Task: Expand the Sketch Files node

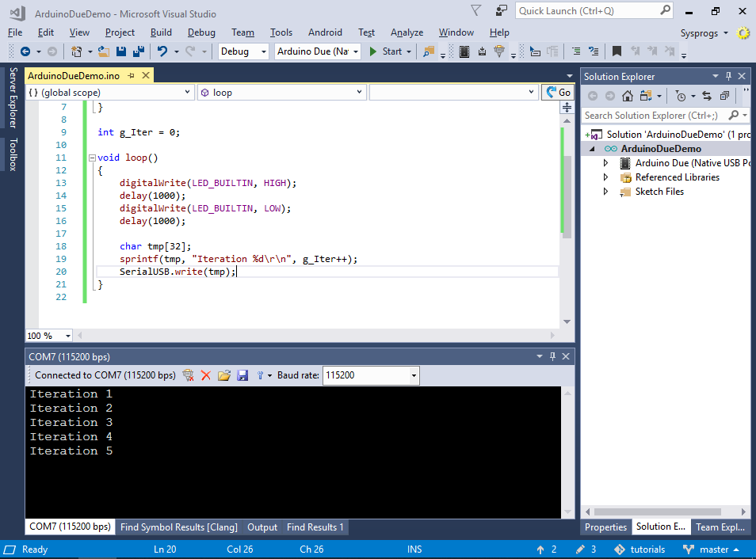Action: [x=605, y=192]
